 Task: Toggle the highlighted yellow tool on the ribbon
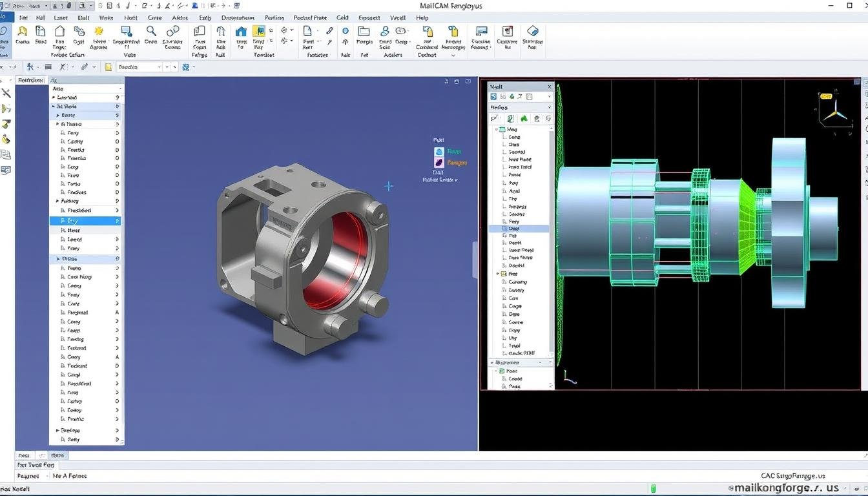(x=260, y=31)
